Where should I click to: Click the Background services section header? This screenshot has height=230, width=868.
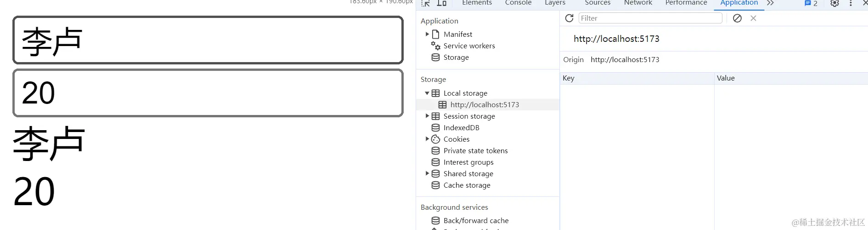[x=454, y=207]
